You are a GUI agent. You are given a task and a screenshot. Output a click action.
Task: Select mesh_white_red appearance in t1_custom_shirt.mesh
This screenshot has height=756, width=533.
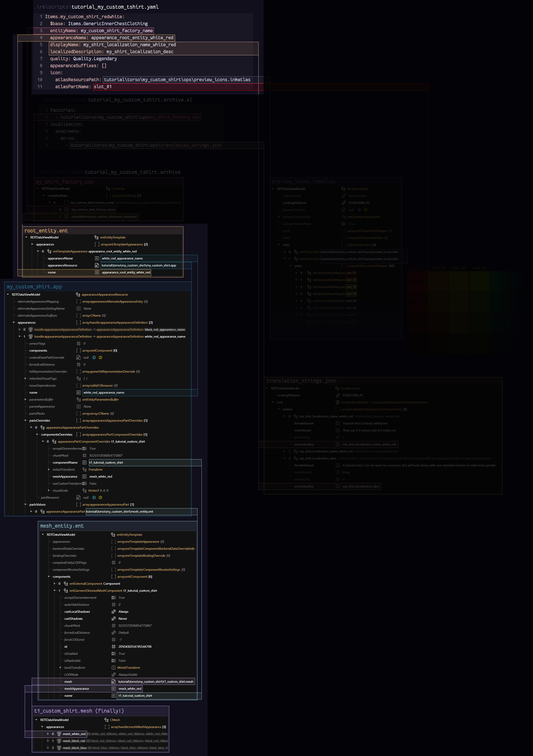[74, 734]
